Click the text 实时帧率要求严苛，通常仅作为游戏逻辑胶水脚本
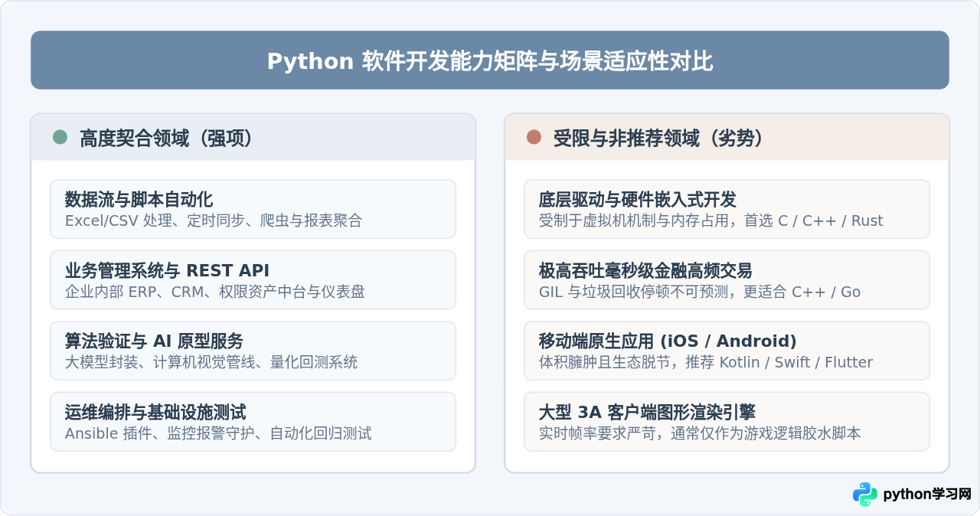Screen dimensions: 980x516 [x=700, y=433]
